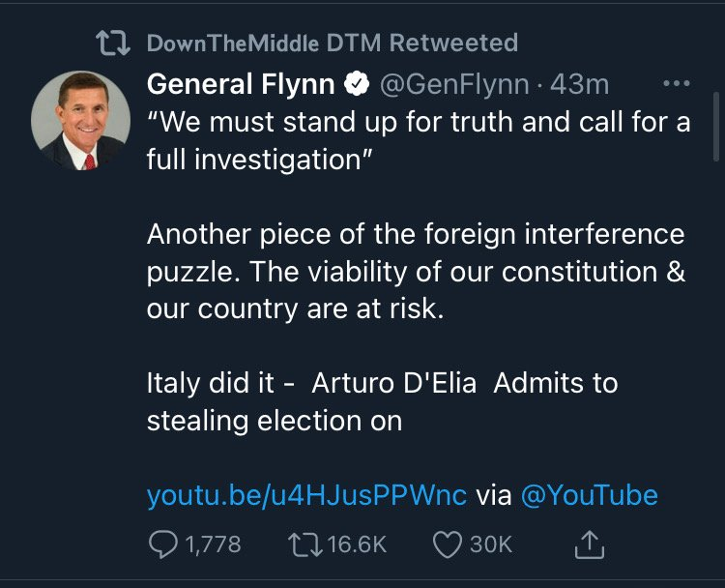The width and height of the screenshot is (725, 588).
Task: Visit the @GenFlynn handle
Action: 454,85
